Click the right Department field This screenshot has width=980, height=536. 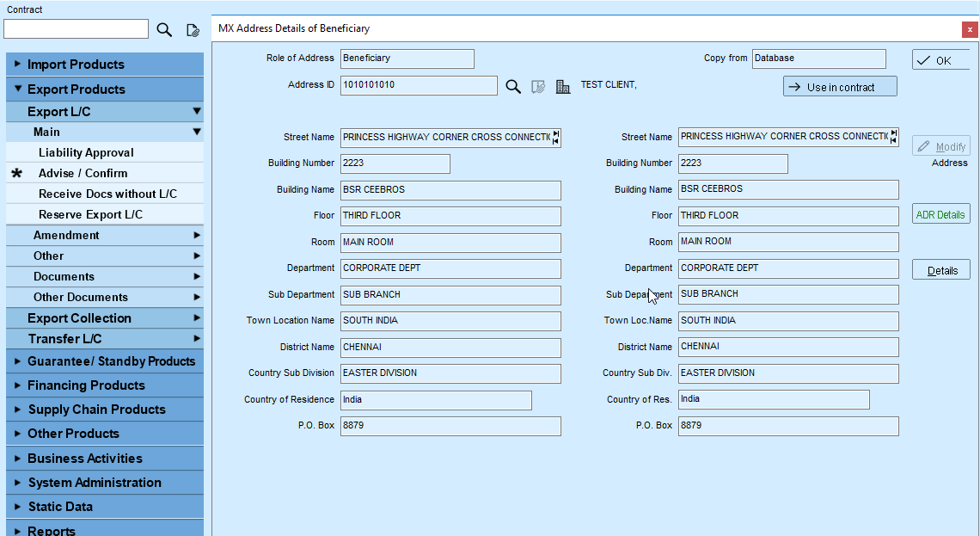click(789, 269)
